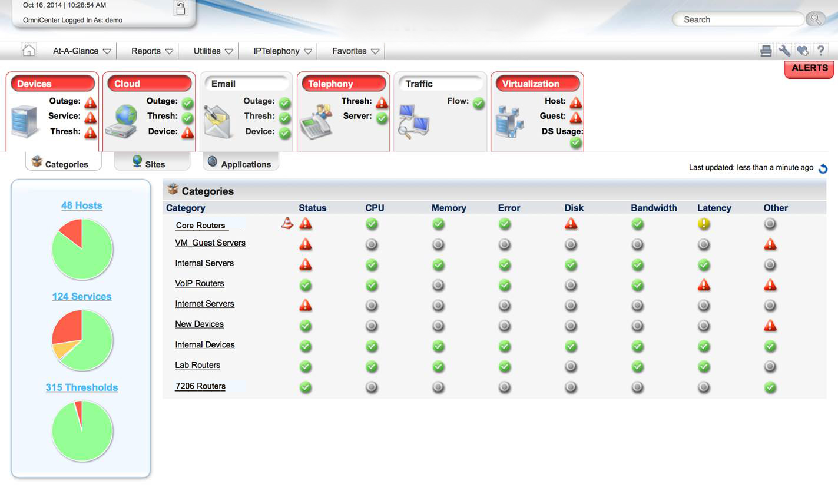The width and height of the screenshot is (838, 504).
Task: Open the help question mark icon
Action: pos(820,51)
